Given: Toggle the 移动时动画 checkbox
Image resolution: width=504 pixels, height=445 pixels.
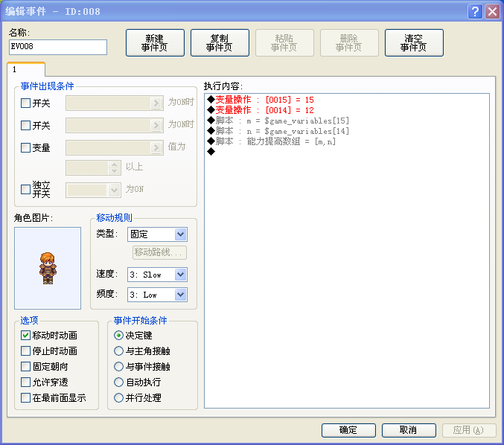Looking at the screenshot, I should click(25, 336).
